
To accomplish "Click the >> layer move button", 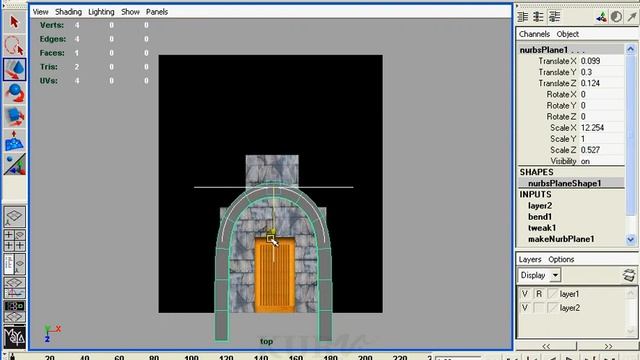I will point(608,346).
